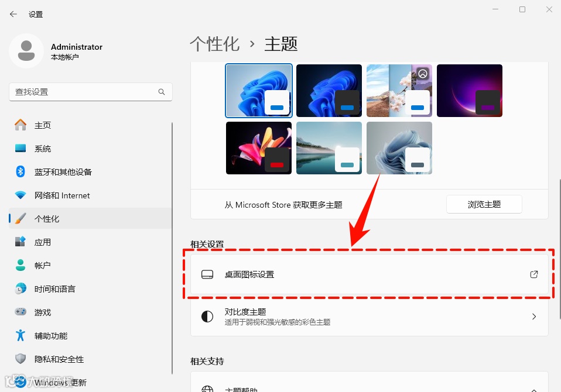The width and height of the screenshot is (561, 392).
Task: Click the 个性化 paintbrush icon
Action: pyautogui.click(x=20, y=218)
